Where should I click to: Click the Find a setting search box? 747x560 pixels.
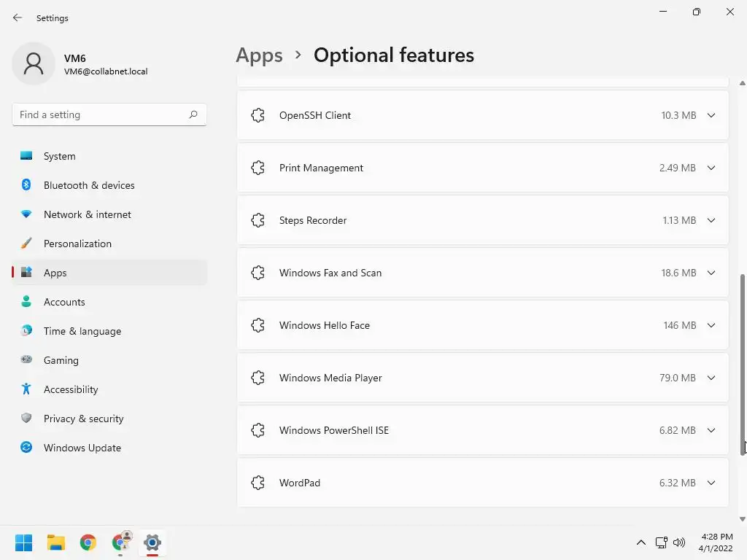(101, 114)
